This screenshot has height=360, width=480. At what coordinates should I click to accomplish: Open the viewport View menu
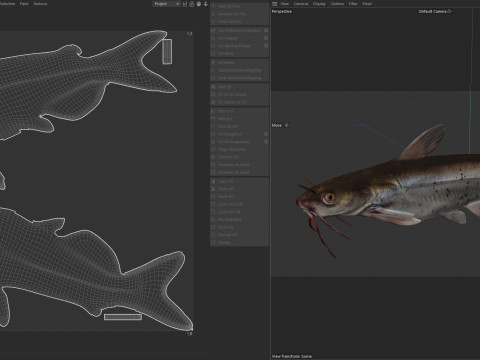(x=284, y=4)
